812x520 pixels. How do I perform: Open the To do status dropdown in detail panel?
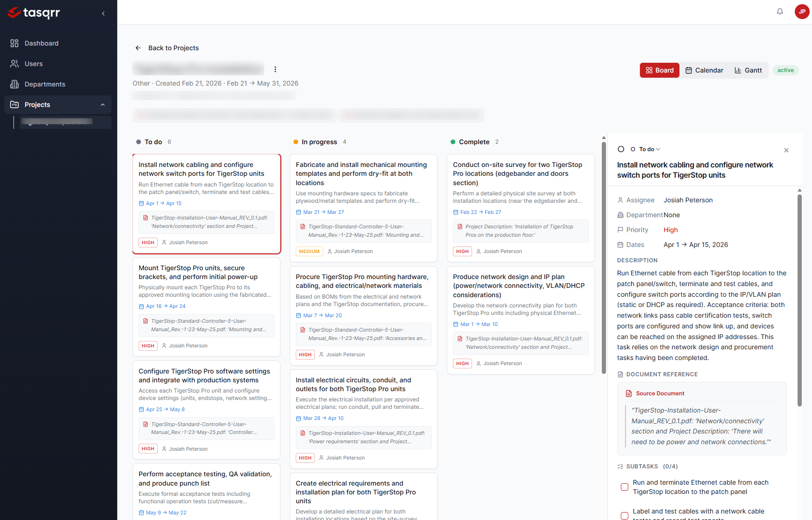(647, 149)
